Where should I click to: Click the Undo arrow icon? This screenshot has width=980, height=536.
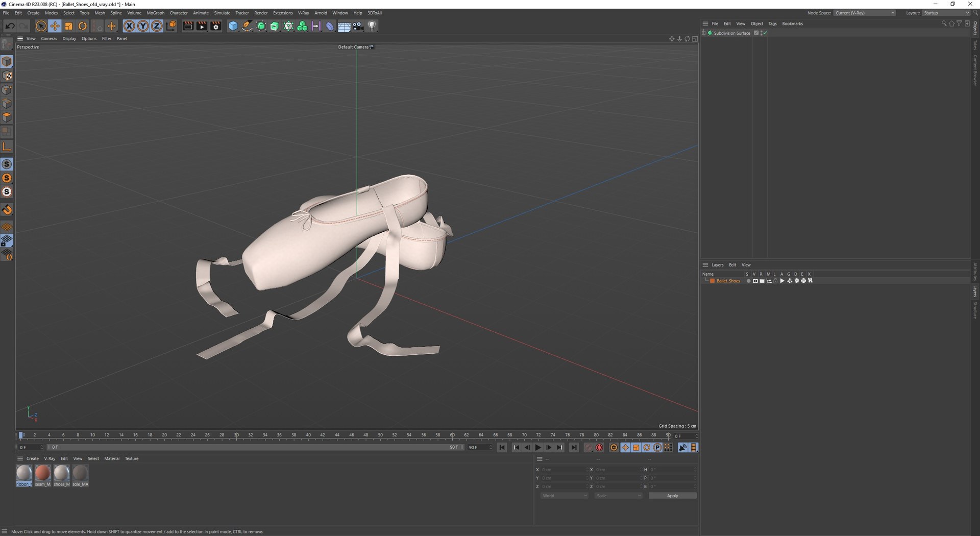click(10, 26)
